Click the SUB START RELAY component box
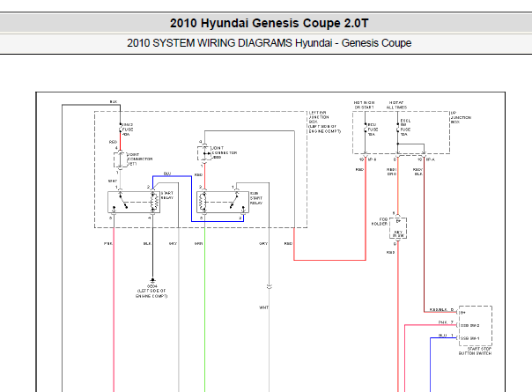The height and width of the screenshot is (392, 532). 223,203
